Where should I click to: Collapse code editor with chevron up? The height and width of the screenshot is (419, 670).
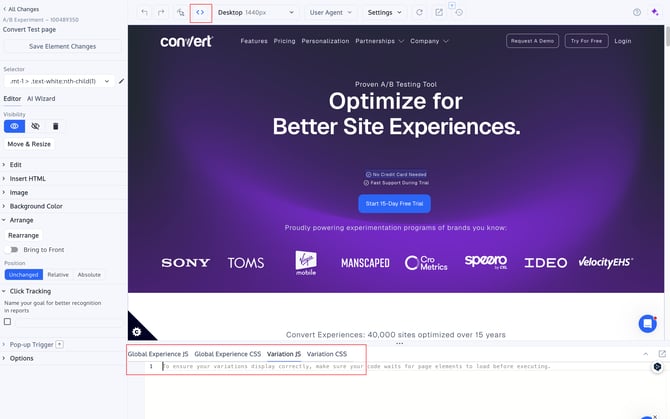(646, 354)
